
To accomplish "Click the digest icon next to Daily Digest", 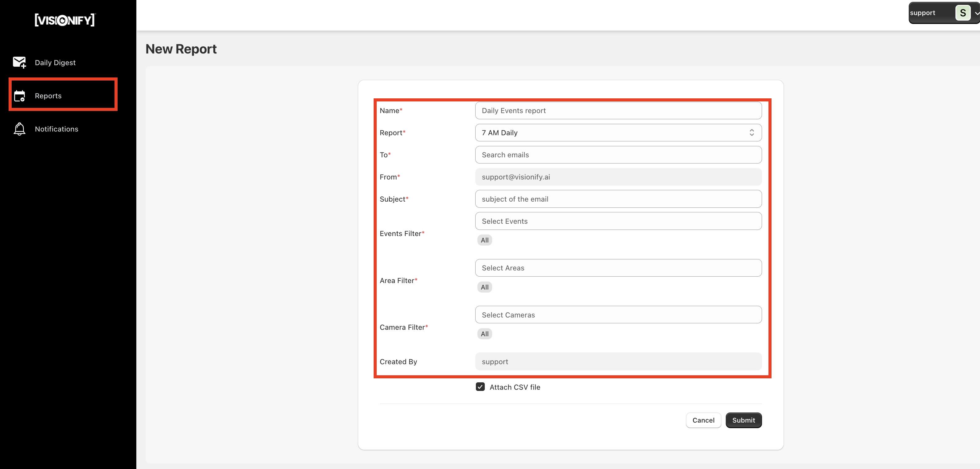I will (19, 62).
